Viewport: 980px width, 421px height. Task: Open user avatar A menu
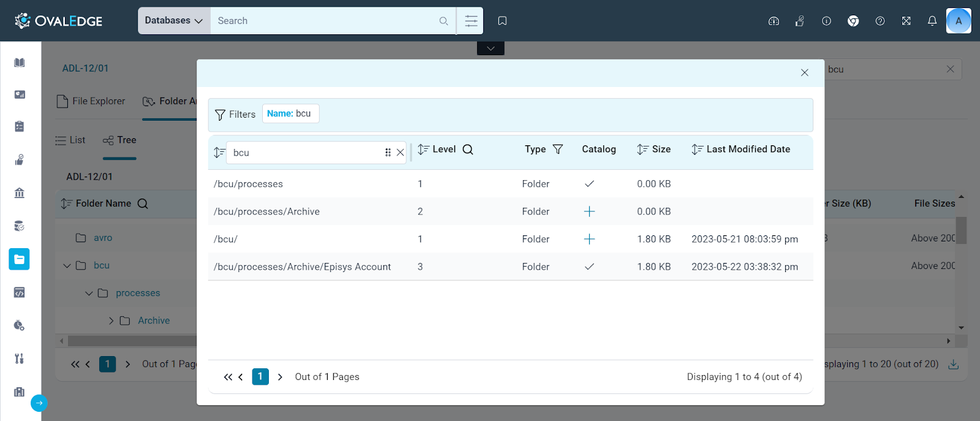point(959,21)
